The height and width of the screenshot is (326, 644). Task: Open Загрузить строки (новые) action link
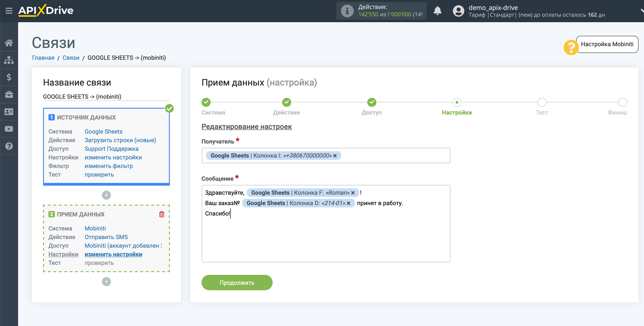pos(120,140)
